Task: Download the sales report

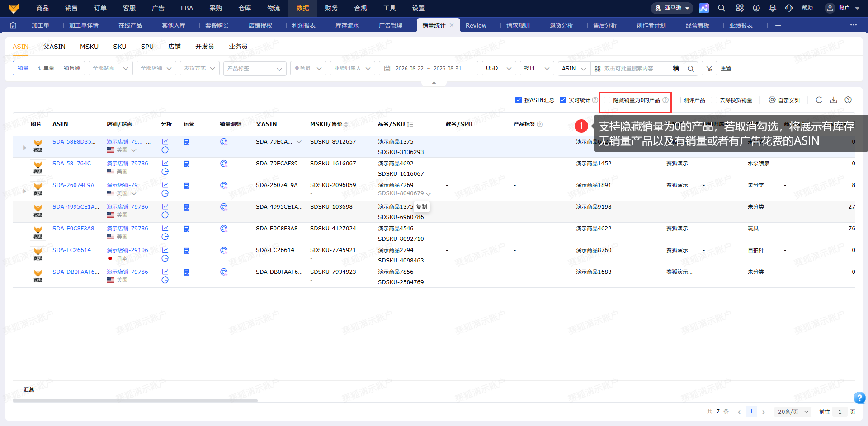Action: [834, 100]
